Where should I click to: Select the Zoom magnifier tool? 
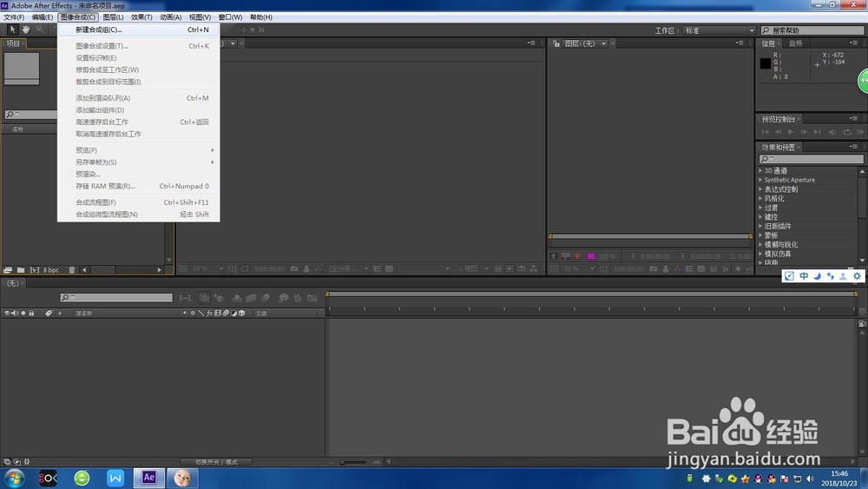[39, 30]
